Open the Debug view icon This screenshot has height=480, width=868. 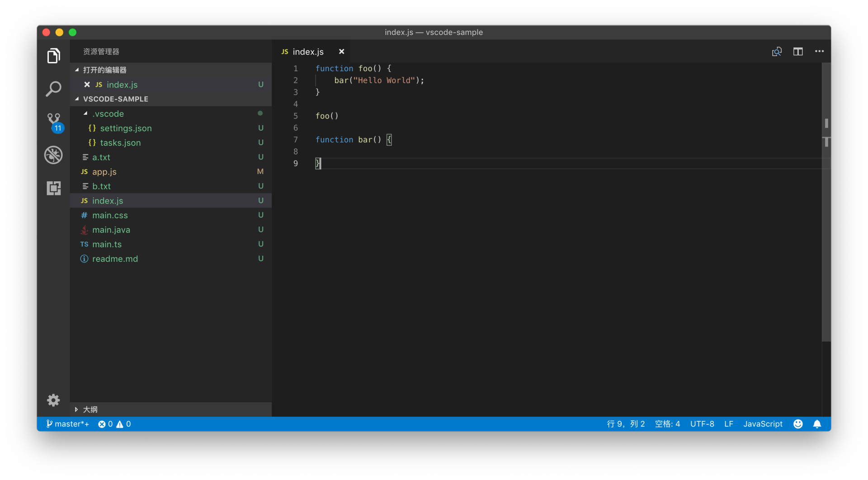coord(53,155)
